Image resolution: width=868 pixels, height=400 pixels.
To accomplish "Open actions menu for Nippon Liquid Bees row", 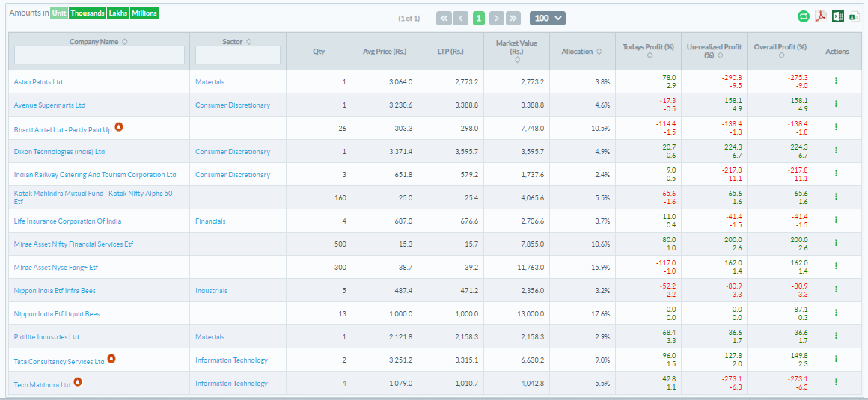I will 836,313.
